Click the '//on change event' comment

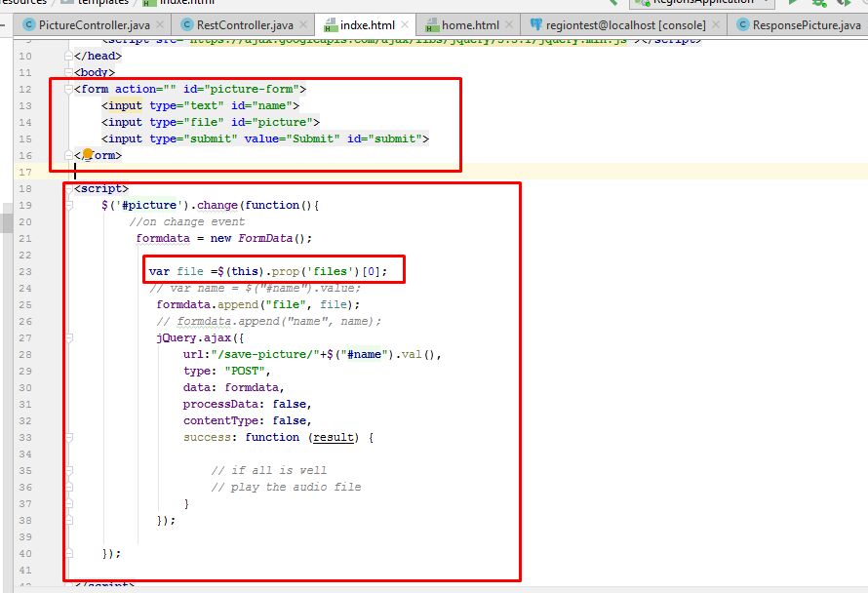coord(187,222)
